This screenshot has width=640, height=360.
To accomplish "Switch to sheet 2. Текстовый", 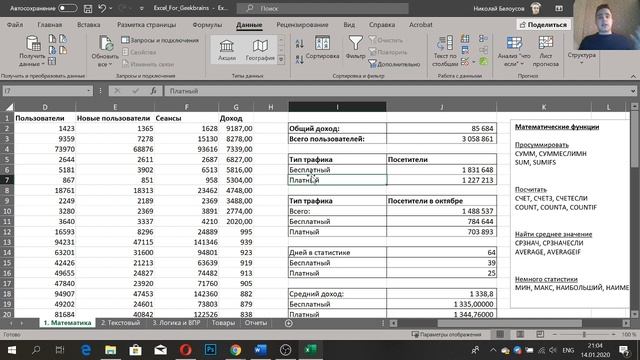I will (120, 323).
